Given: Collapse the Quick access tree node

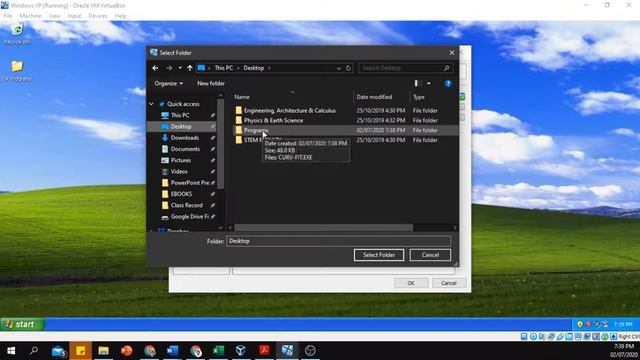Looking at the screenshot, I should pos(151,104).
